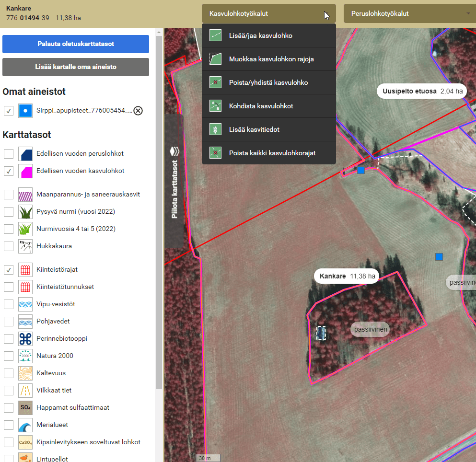476x462 pixels.
Task: Toggle the Pysyvä nurmi (vuosi 2022) checkbox
Action: click(9, 212)
